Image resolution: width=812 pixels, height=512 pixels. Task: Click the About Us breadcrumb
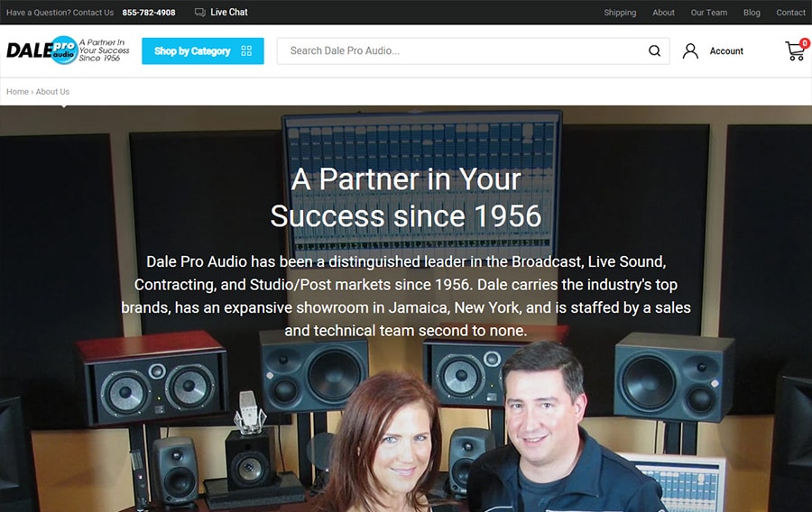pos(52,92)
